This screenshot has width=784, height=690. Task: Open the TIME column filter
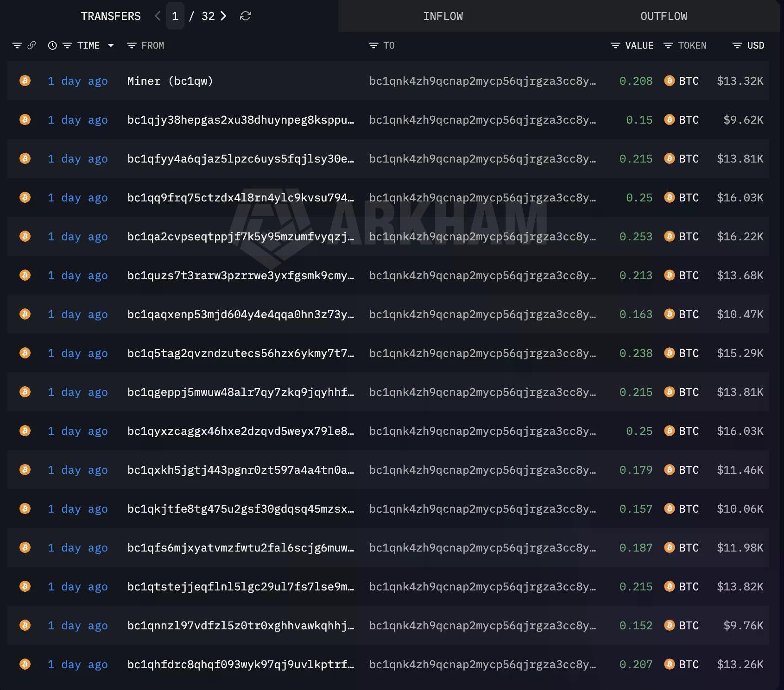pyautogui.click(x=67, y=45)
